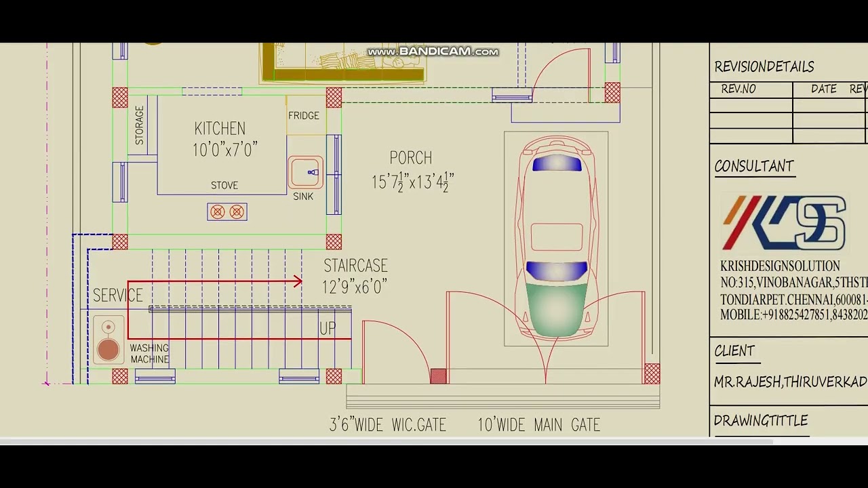Click the SERVICE area label
This screenshot has height=488, width=868.
(118, 296)
